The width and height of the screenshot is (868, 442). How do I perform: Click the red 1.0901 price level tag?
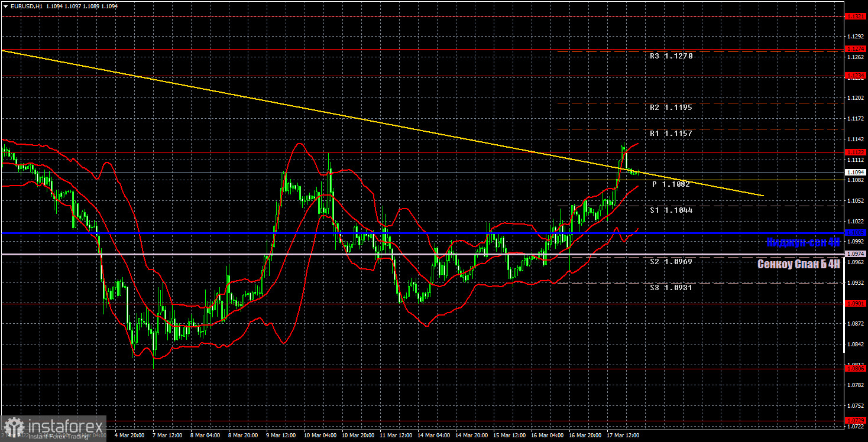855,303
